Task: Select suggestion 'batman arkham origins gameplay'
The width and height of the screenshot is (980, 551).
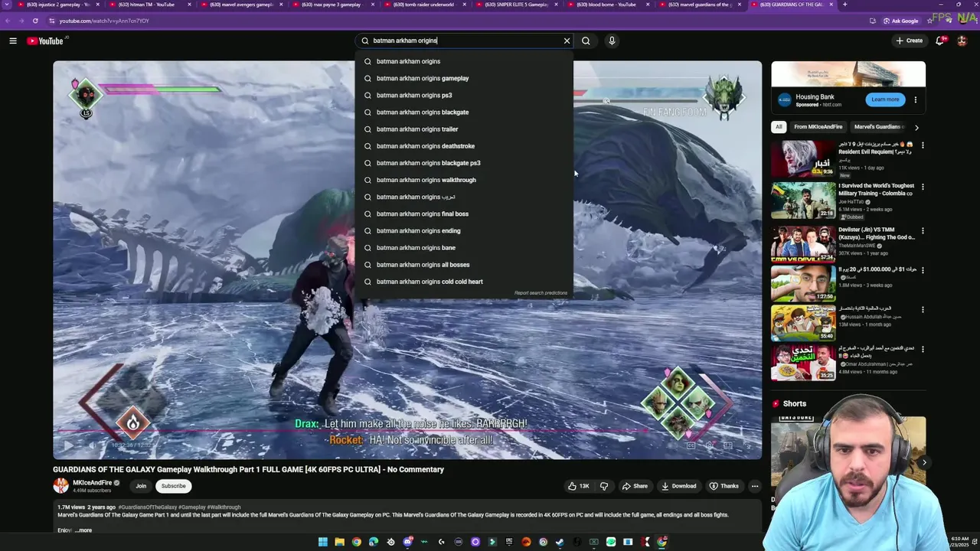Action: [x=464, y=78]
